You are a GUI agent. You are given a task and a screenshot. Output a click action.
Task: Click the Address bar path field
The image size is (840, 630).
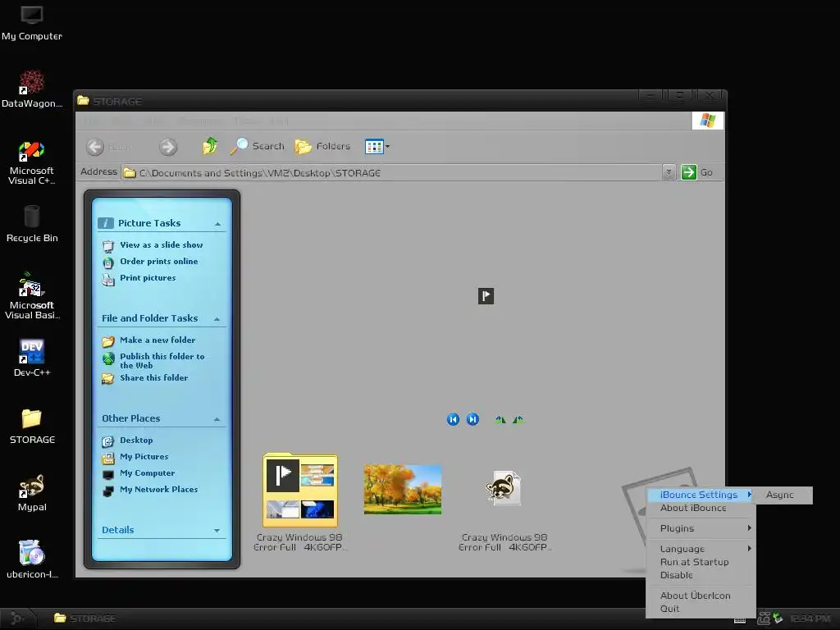pos(391,172)
